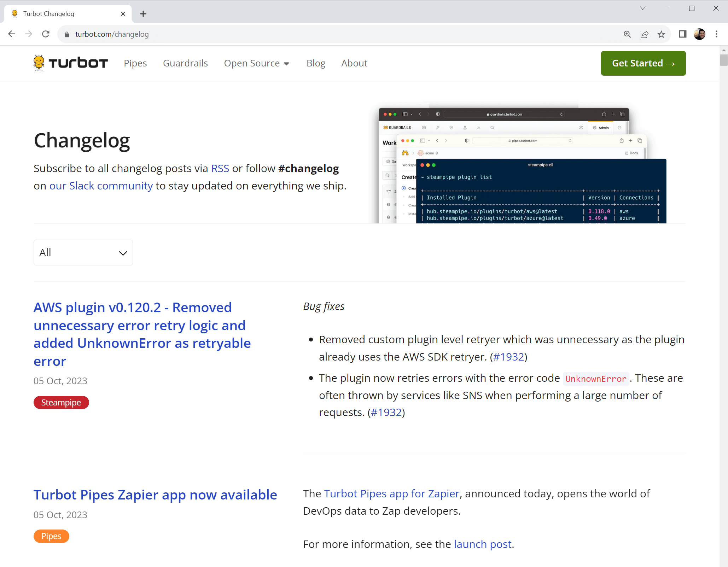Expand the Open Source menu
This screenshot has height=567, width=728.
pos(257,63)
